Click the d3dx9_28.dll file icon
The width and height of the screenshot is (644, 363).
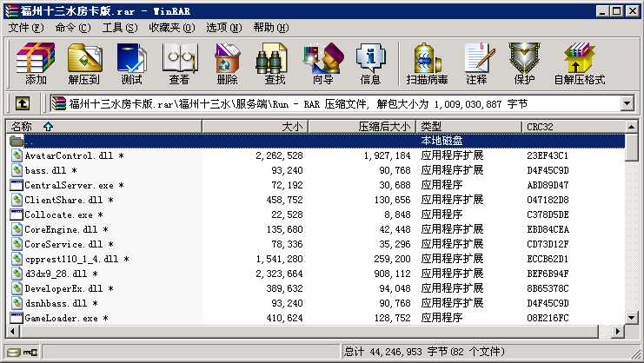pos(17,274)
